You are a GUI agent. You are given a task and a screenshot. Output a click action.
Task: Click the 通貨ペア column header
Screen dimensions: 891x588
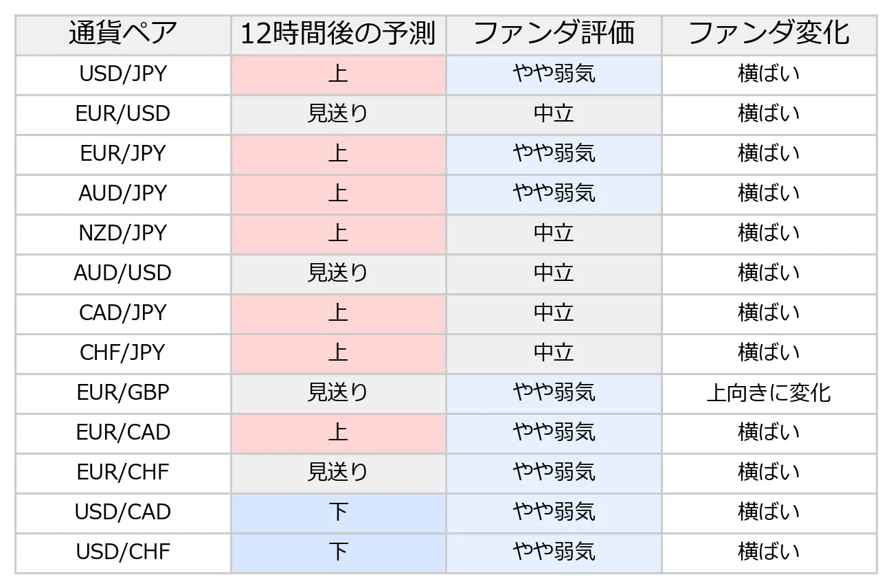pos(123,35)
